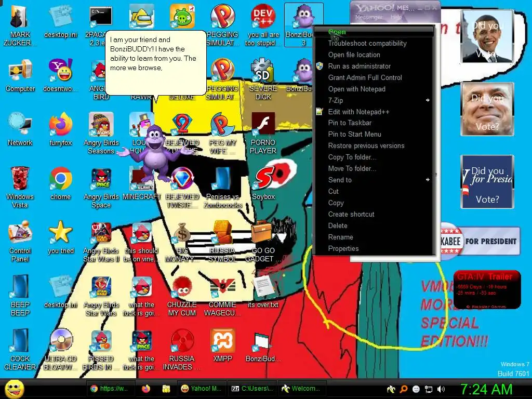The image size is (532, 399).
Task: Open the GO GO GADGET briefcase icon
Action: coord(263,242)
